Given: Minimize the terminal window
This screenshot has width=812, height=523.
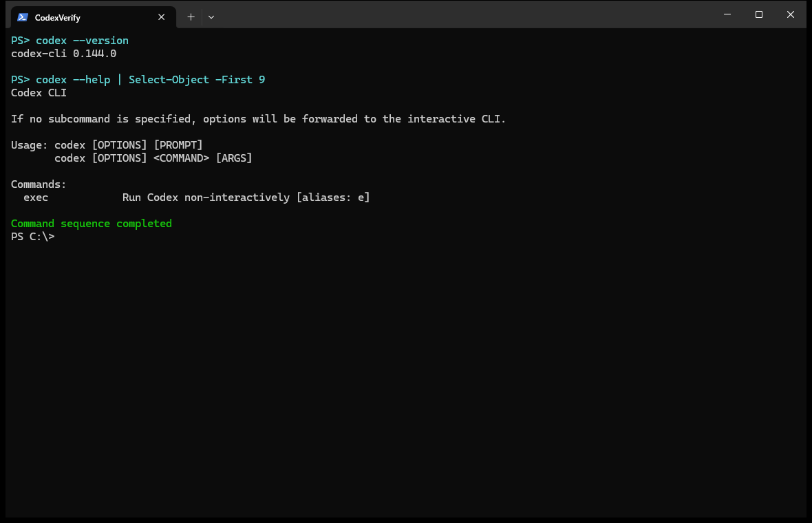Looking at the screenshot, I should (x=727, y=14).
